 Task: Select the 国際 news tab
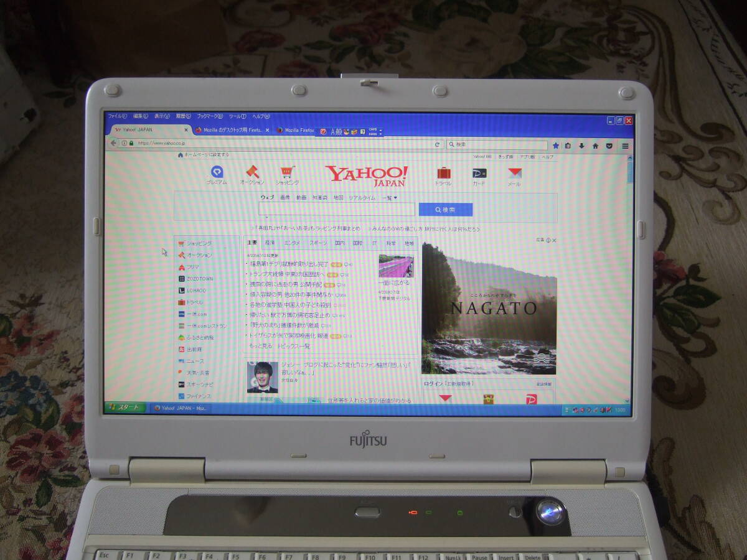click(x=357, y=243)
